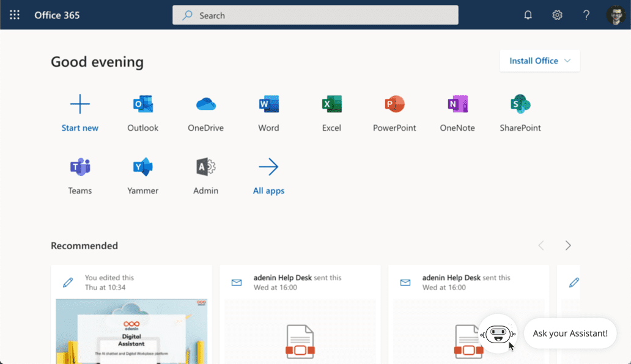631x364 pixels.
Task: Click the search magnifier icon
Action: (x=187, y=15)
